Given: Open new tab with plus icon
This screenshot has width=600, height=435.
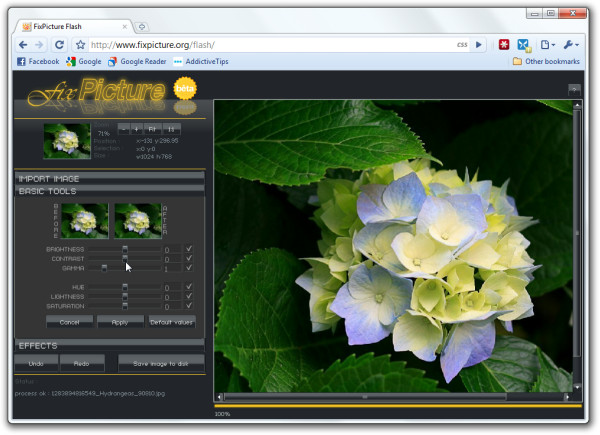Looking at the screenshot, I should [142, 25].
